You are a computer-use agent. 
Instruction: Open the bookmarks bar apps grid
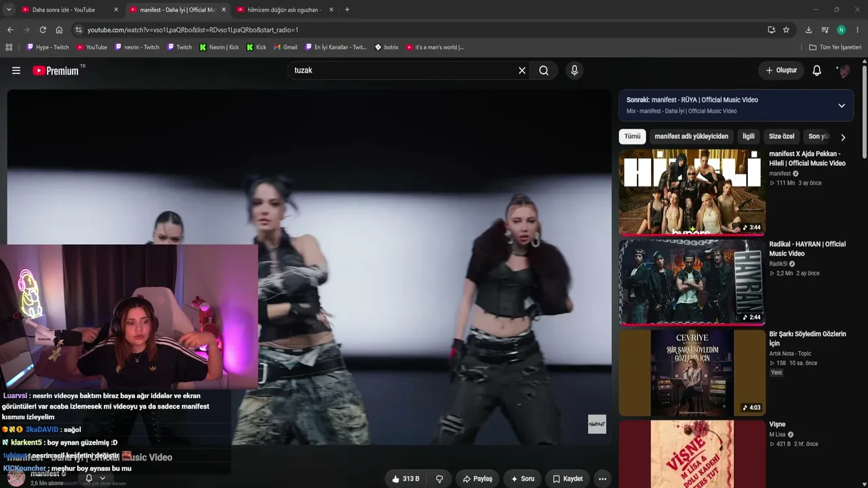tap(9, 47)
